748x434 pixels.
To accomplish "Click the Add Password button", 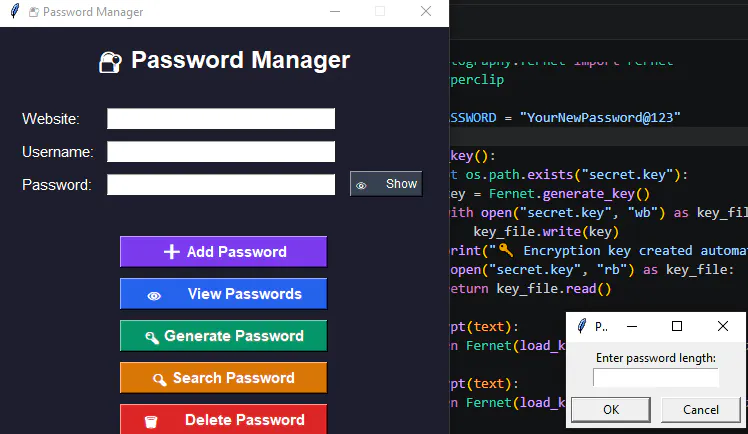I will [x=223, y=251].
